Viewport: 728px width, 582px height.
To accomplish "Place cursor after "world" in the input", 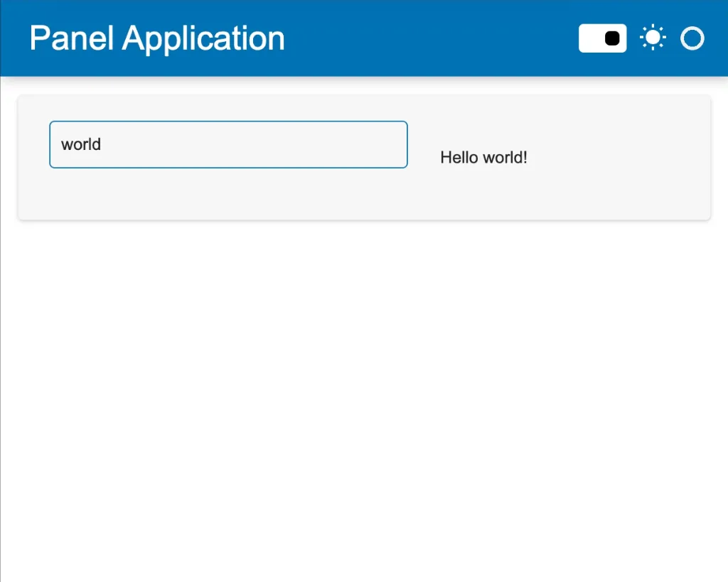I will click(102, 144).
